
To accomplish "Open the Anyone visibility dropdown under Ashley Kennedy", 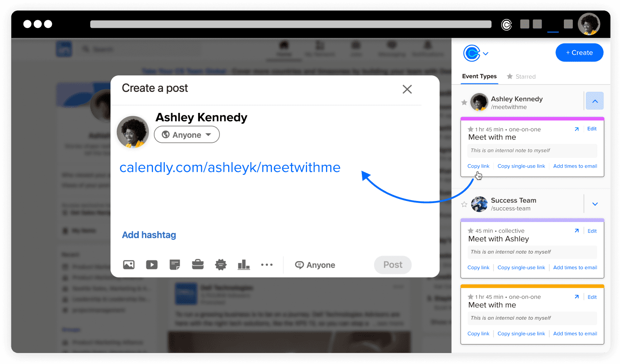I will [187, 134].
